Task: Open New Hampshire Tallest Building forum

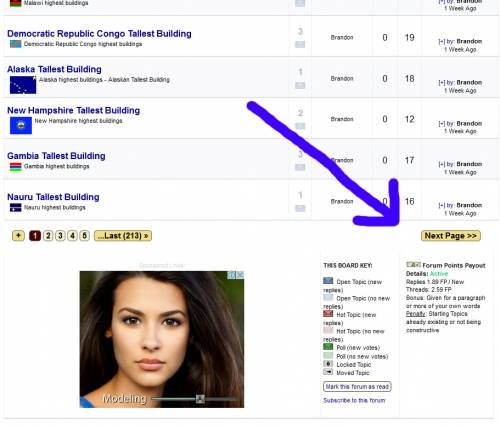Action: [x=73, y=110]
